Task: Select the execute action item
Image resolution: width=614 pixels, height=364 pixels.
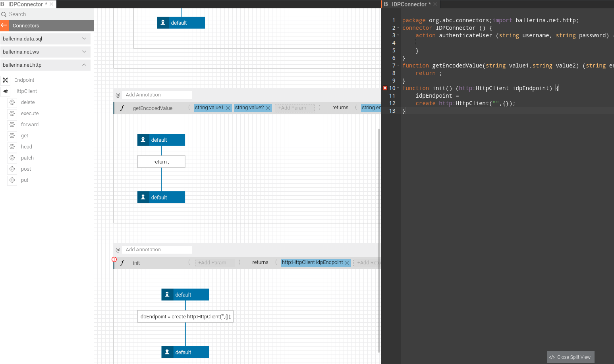Action: 30,114
